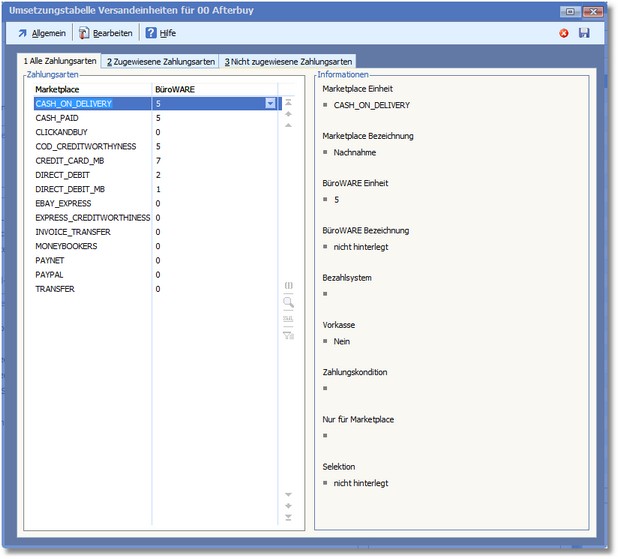Open the Bearbeiten menu
The image size is (618, 559).
click(x=105, y=33)
